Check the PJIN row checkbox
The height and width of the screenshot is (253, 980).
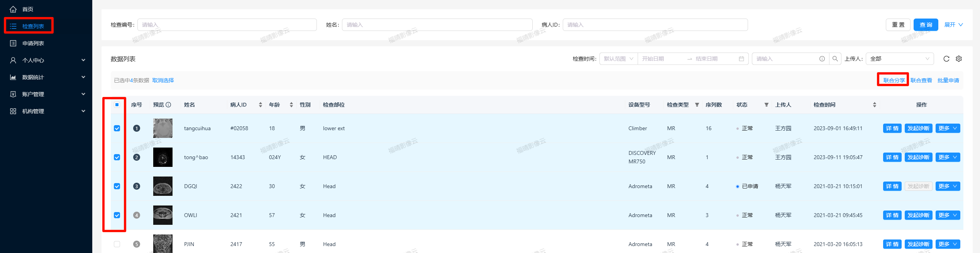[x=117, y=244]
